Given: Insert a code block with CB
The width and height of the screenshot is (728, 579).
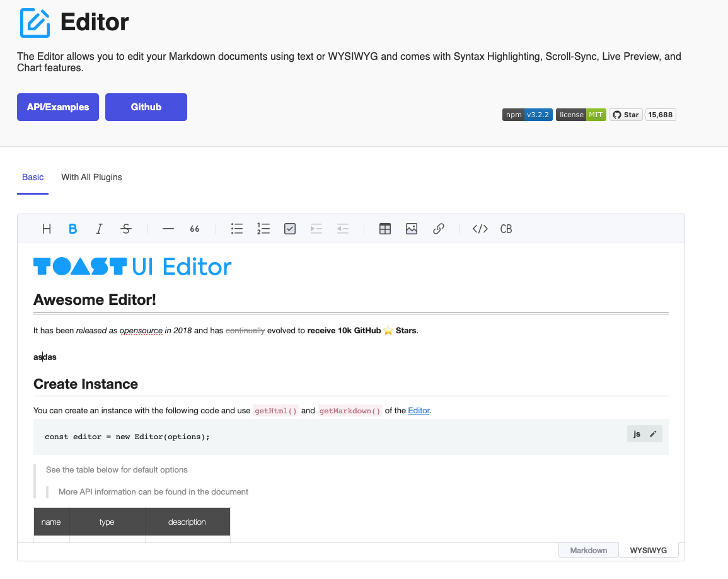Looking at the screenshot, I should pos(506,229).
